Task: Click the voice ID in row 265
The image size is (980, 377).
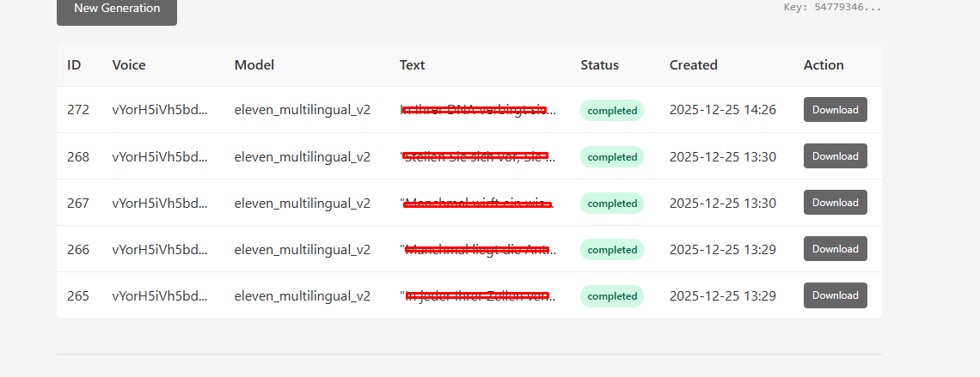Action: pyautogui.click(x=160, y=296)
